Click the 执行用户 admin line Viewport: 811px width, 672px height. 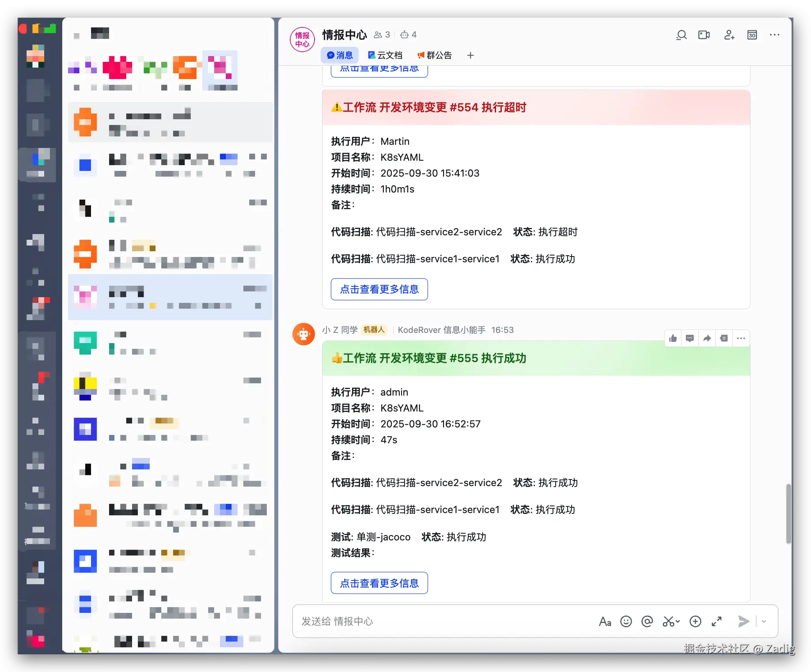pos(370,392)
